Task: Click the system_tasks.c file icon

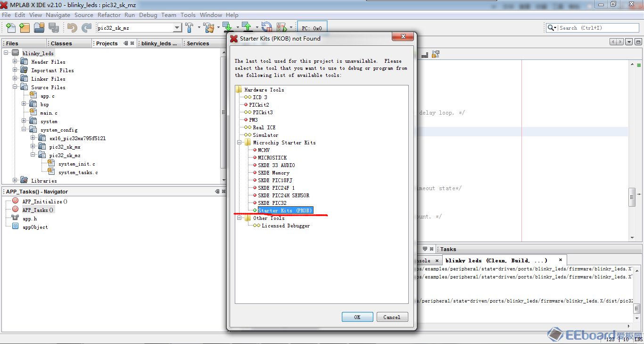Action: click(x=51, y=172)
